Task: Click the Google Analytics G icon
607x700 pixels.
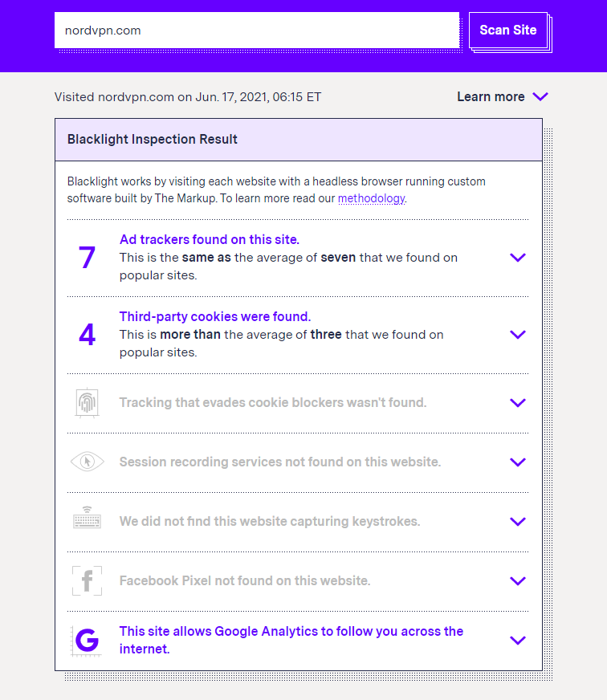Action: [x=87, y=640]
